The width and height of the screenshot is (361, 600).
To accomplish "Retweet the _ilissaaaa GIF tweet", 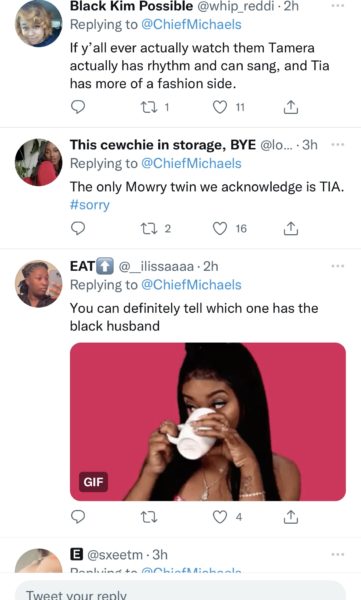I will [x=149, y=517].
